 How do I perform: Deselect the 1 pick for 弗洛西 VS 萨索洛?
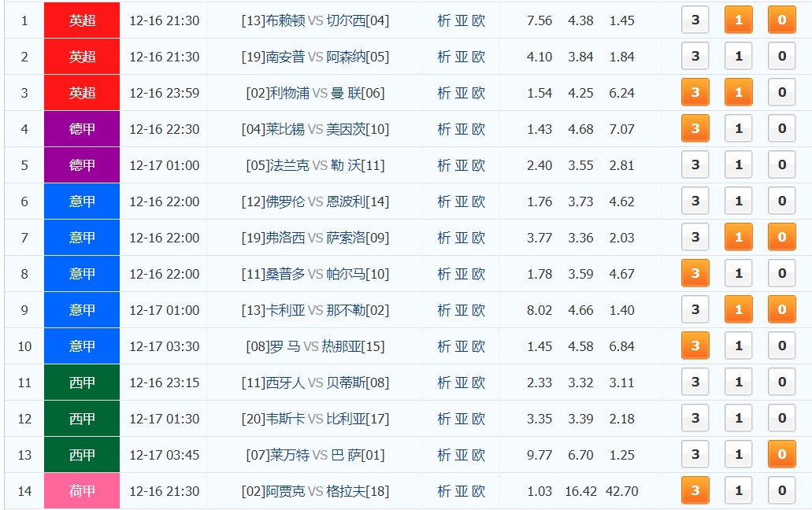(x=739, y=237)
